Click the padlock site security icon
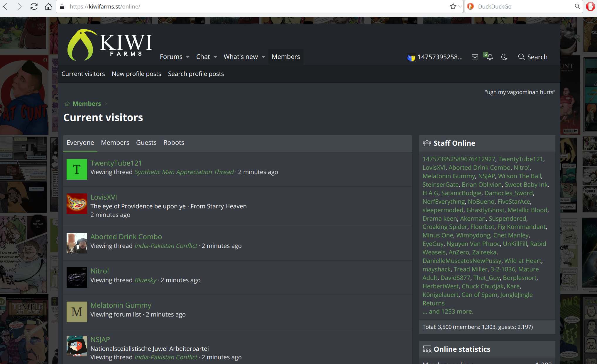 pos(62,6)
